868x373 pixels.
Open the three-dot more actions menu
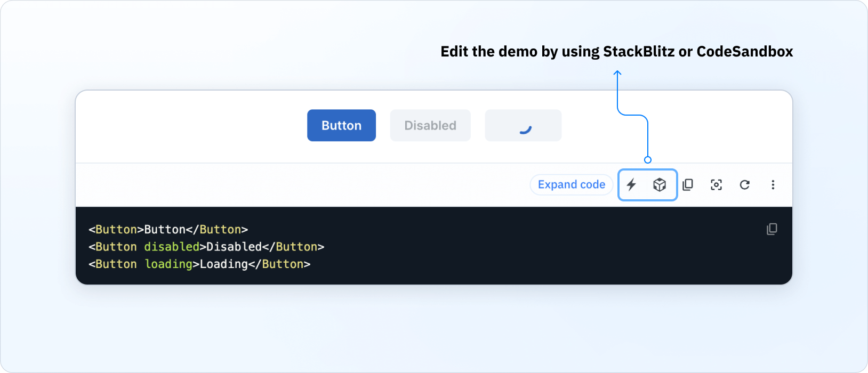pos(773,185)
